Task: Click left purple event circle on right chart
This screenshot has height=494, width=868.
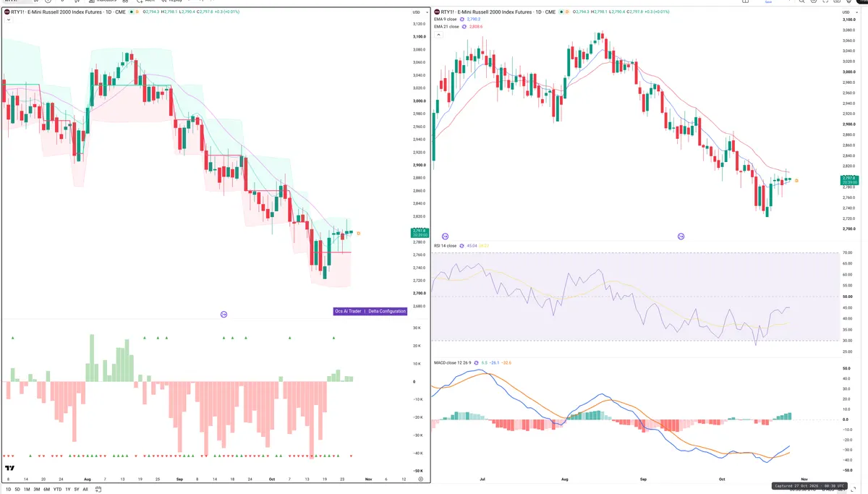Action: 445,237
